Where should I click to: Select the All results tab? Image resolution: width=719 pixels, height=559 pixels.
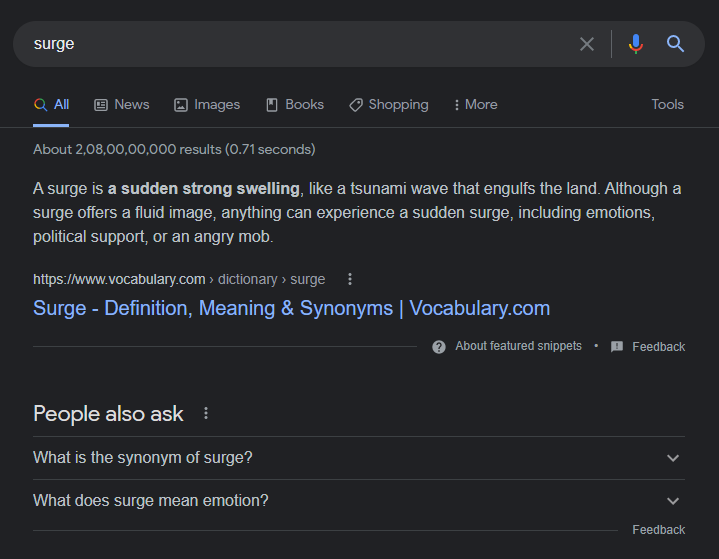[x=51, y=105]
